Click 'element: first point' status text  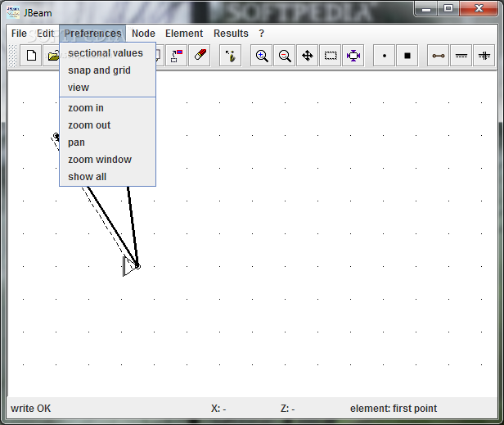(394, 409)
